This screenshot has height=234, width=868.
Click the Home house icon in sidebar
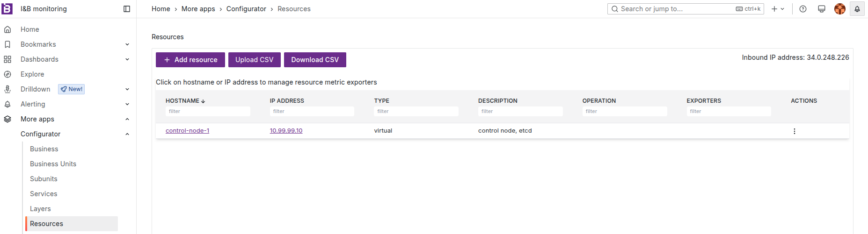[x=7, y=29]
